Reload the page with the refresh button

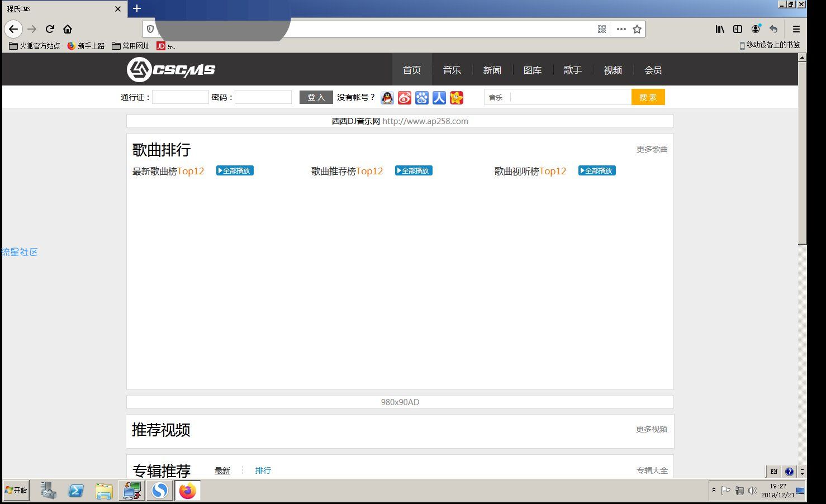(x=50, y=29)
